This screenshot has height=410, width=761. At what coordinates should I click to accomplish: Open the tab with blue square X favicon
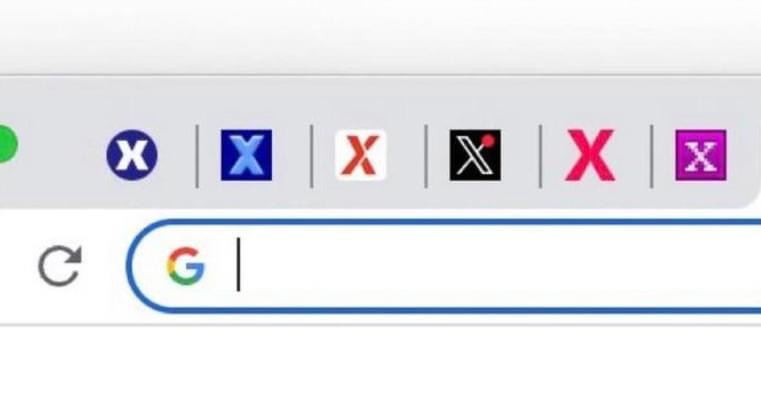(247, 155)
